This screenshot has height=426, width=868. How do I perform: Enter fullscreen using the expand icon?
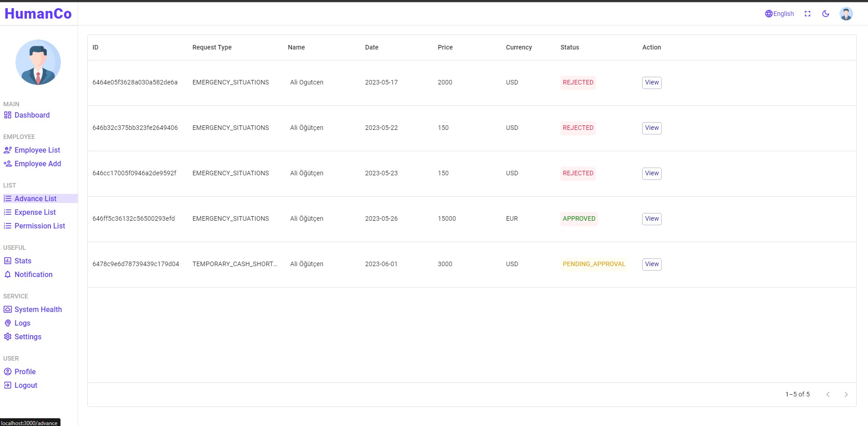pyautogui.click(x=808, y=14)
